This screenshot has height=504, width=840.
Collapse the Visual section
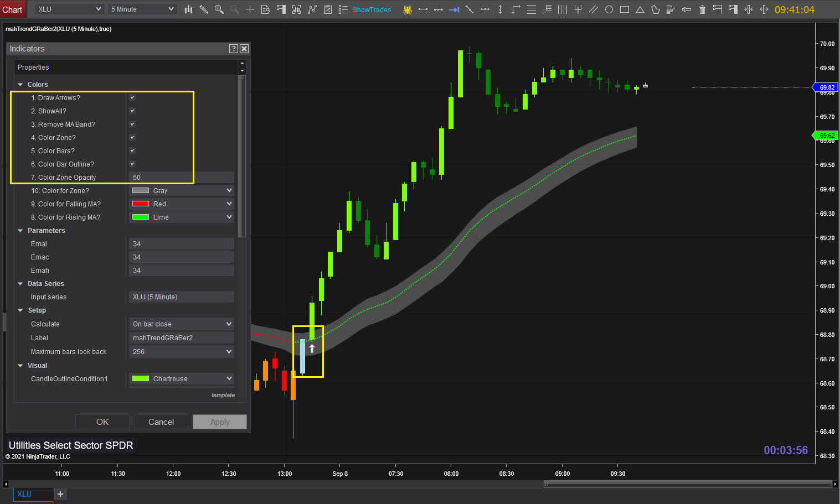tap(20, 366)
